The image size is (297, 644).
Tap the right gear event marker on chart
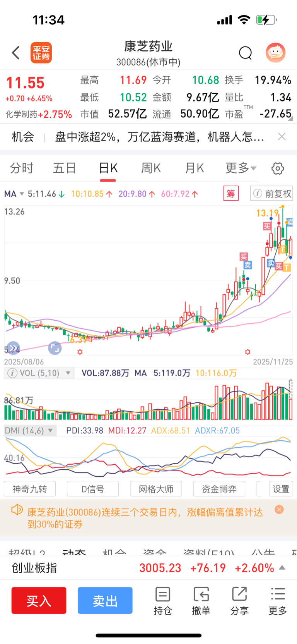(247, 352)
